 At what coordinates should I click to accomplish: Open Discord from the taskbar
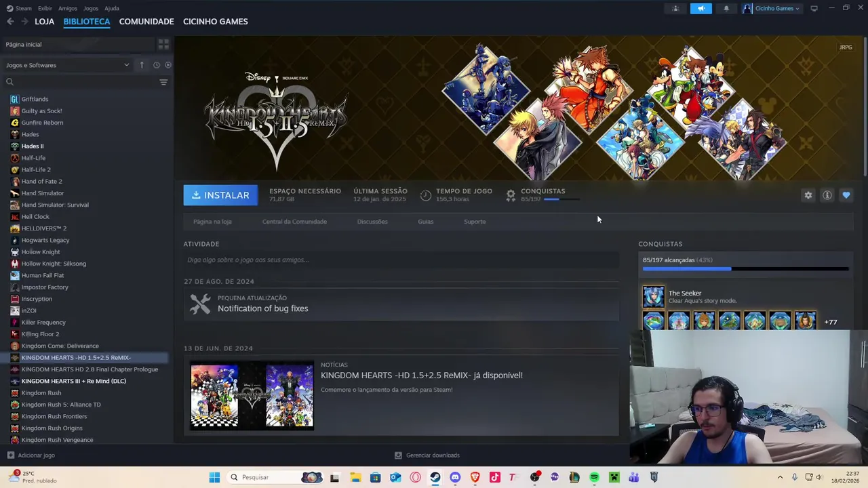click(x=455, y=477)
